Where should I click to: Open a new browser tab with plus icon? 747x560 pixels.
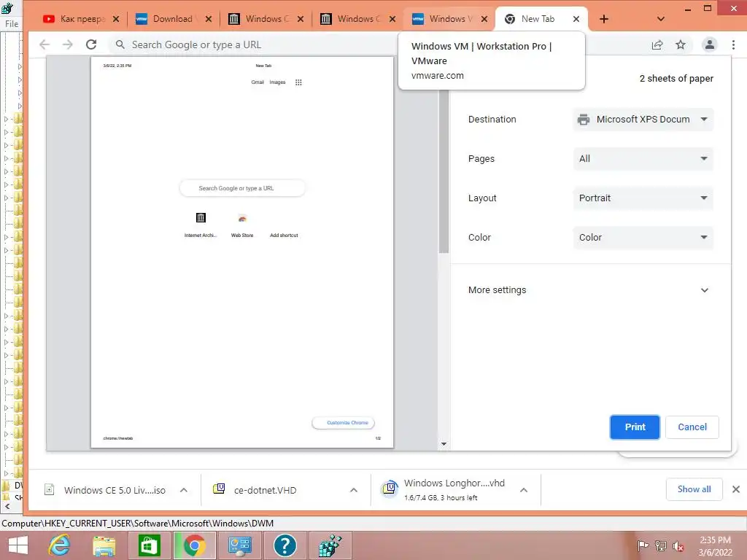coord(604,19)
